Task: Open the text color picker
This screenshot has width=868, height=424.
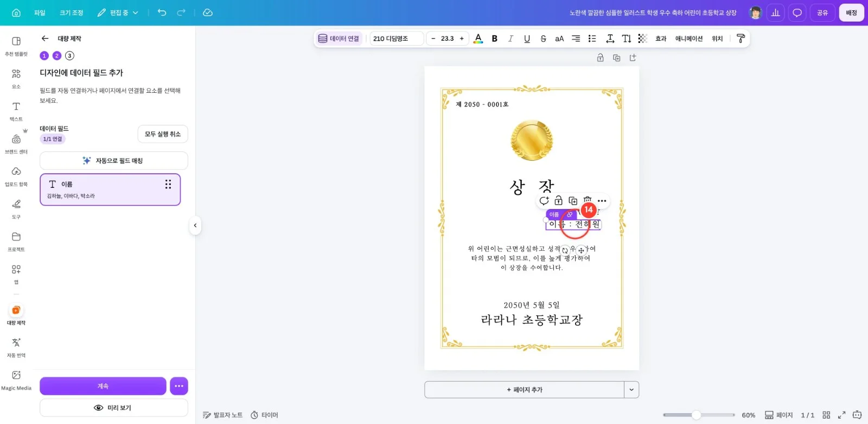Action: pyautogui.click(x=478, y=39)
